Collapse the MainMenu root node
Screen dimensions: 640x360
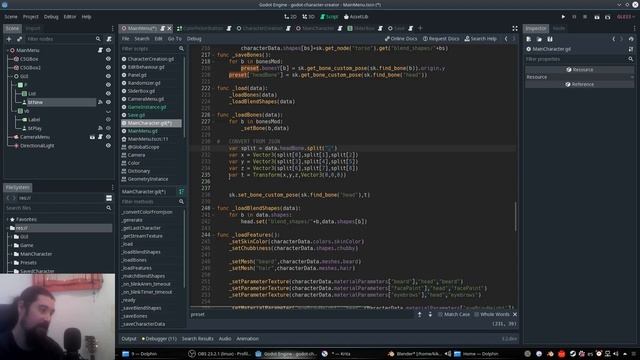pos(7,50)
